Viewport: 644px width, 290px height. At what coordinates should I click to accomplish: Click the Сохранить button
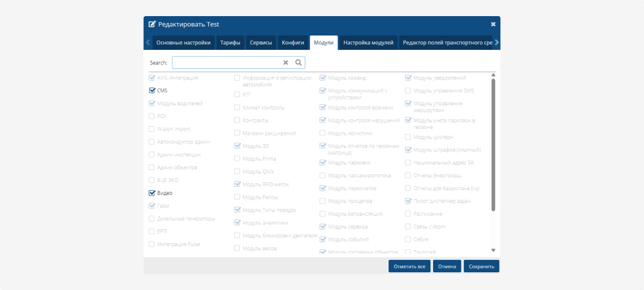pos(481,266)
